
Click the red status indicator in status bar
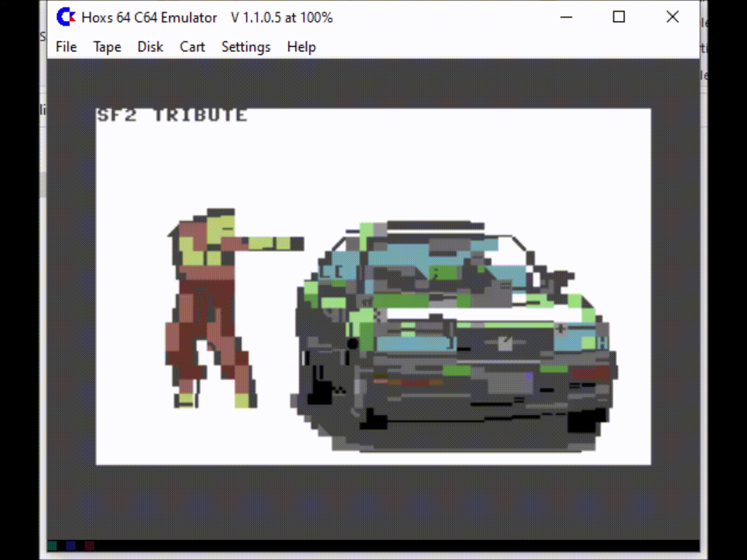[x=89, y=545]
